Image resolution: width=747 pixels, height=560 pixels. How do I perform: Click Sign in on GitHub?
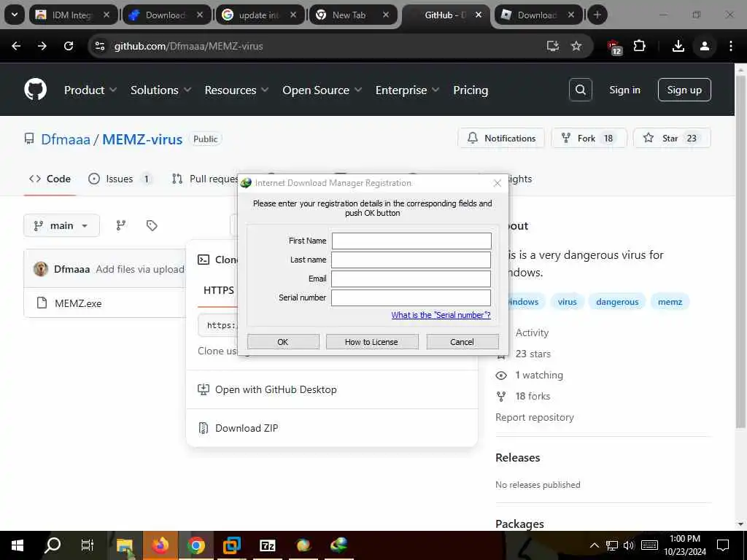tap(624, 90)
